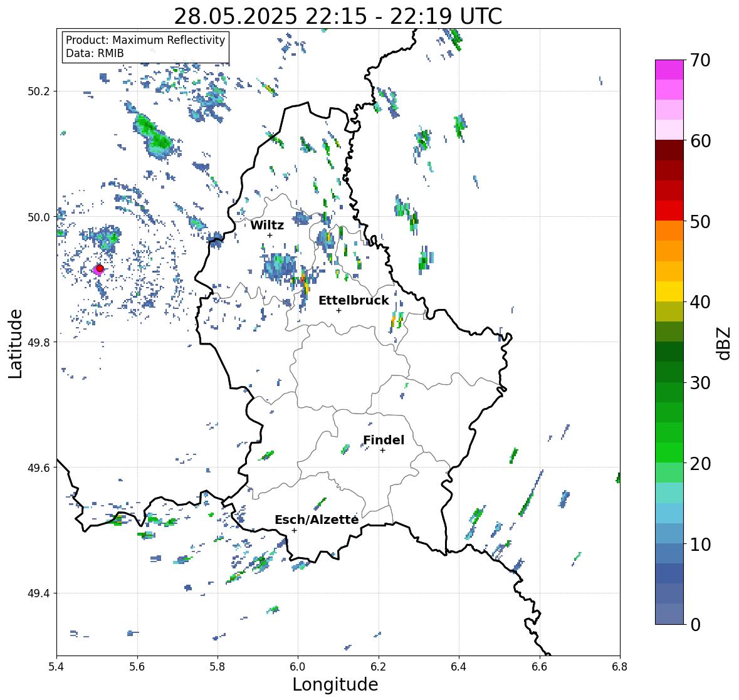Click the colorbar tick value 20

pos(700,464)
